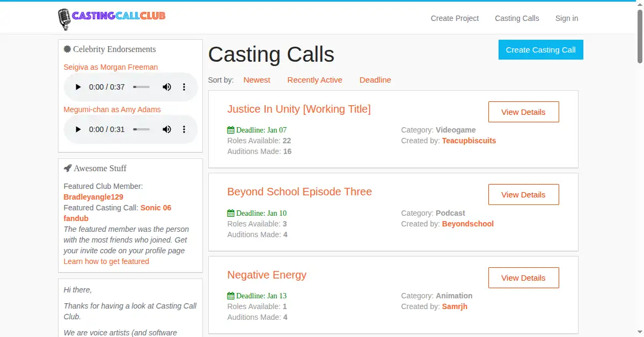Click the rocket icon beside Awesome Stuff
Image resolution: width=644 pixels, height=337 pixels.
(67, 168)
